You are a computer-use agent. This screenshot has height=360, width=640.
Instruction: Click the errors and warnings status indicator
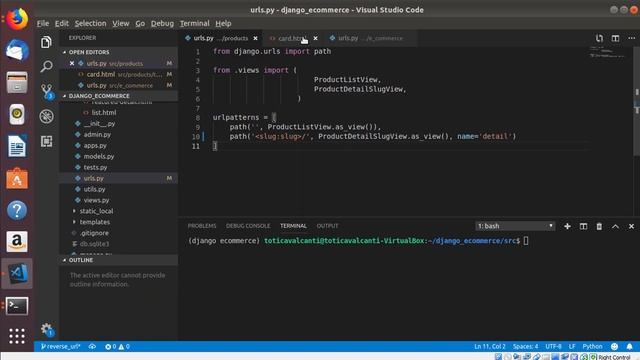117,347
